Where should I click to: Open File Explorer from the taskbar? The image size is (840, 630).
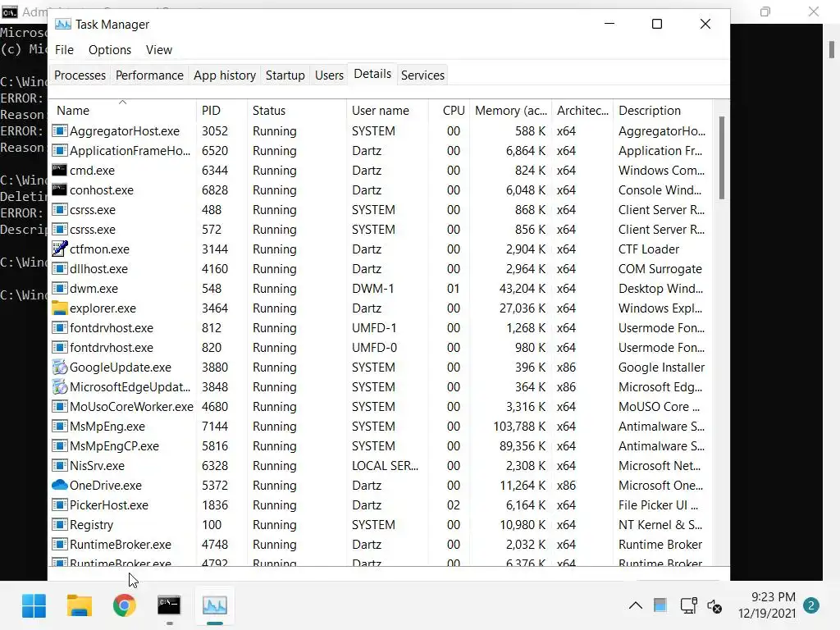(x=80, y=606)
